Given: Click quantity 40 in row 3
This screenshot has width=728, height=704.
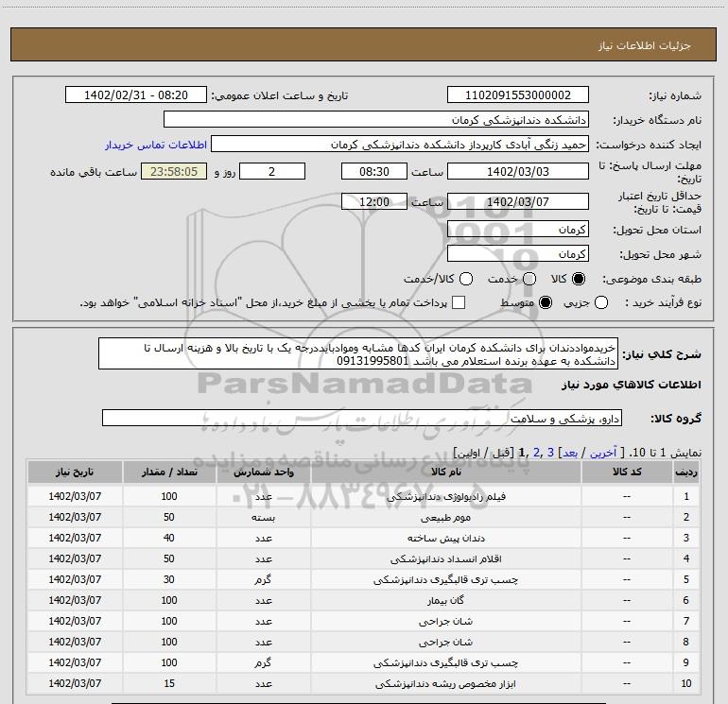Looking at the screenshot, I should pyautogui.click(x=169, y=538).
